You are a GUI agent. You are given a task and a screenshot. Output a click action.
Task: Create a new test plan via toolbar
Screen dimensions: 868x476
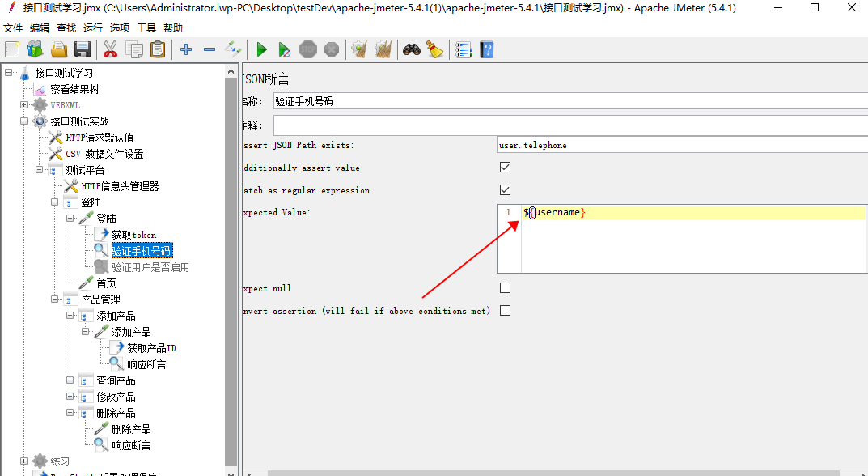[12, 50]
